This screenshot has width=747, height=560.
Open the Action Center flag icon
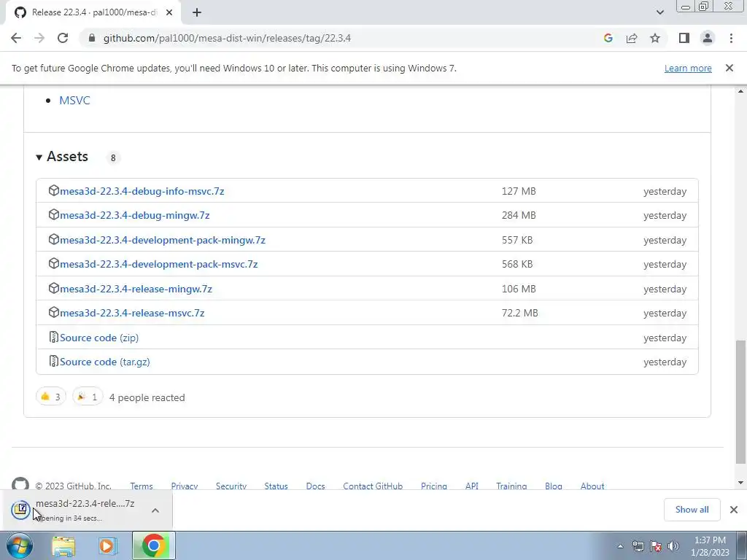(656, 546)
